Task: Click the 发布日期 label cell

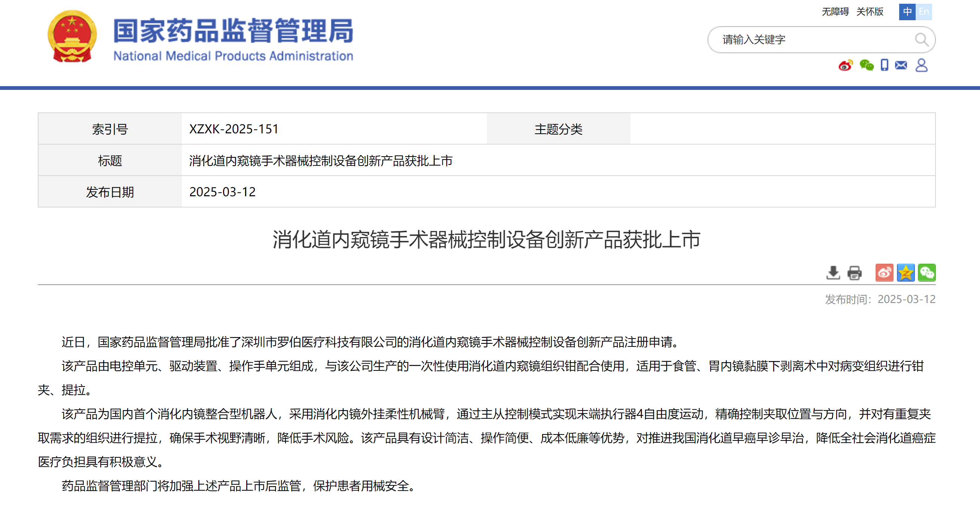Action: [x=110, y=191]
